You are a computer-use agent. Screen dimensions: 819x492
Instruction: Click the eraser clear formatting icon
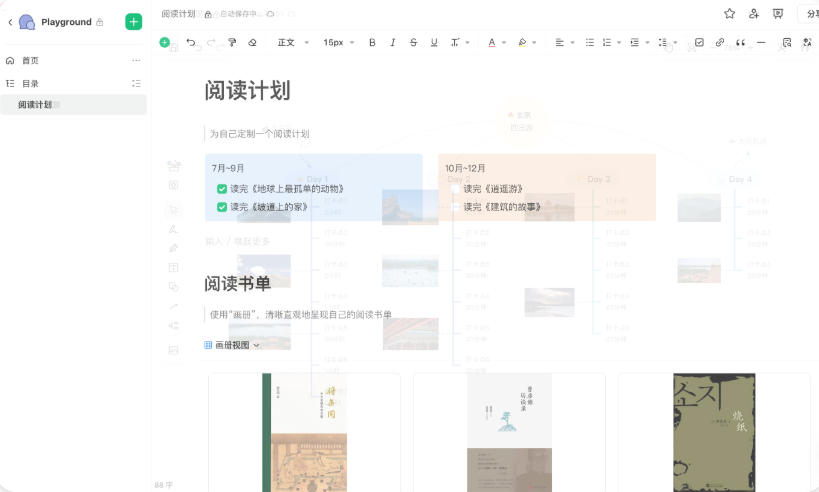point(252,43)
